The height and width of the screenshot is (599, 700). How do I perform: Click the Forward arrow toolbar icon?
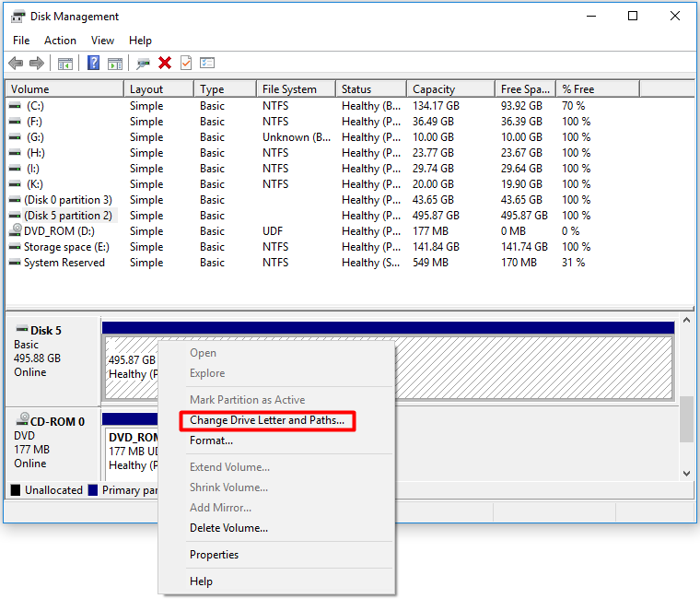coord(37,63)
